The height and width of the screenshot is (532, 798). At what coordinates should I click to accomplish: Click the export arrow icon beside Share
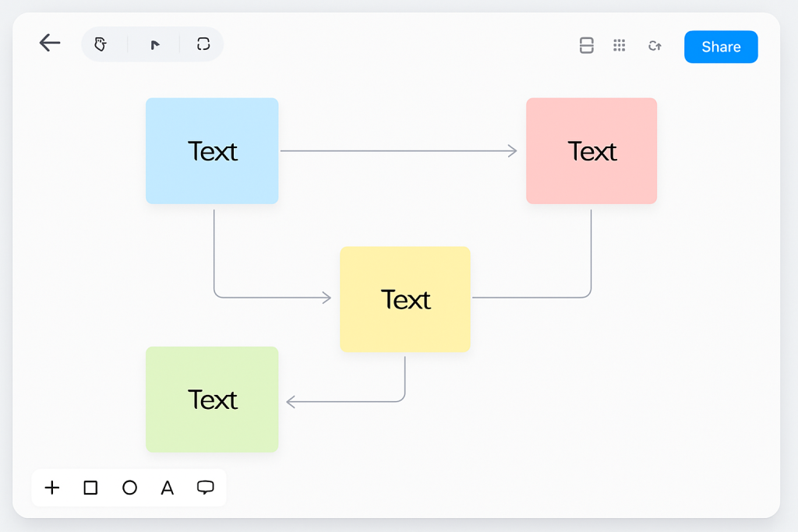point(655,46)
